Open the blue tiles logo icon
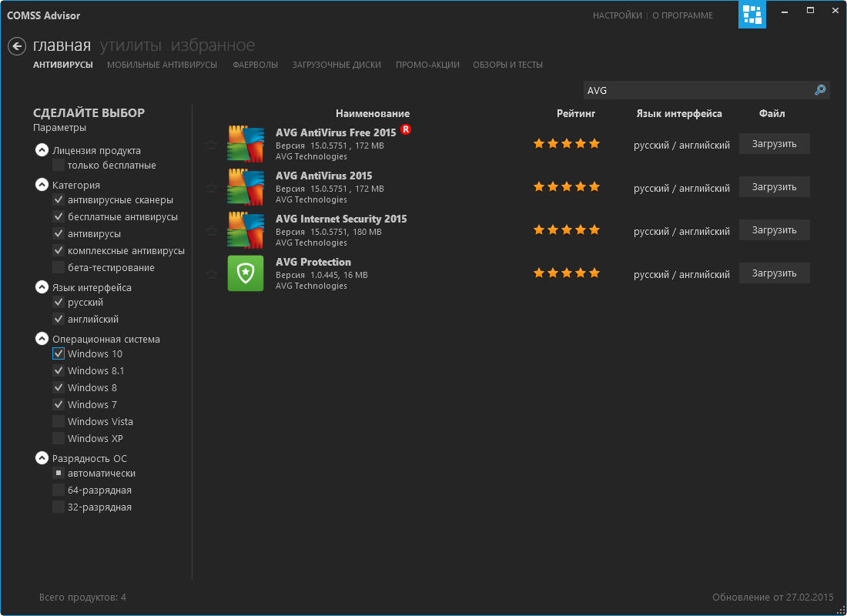The width and height of the screenshot is (847, 616). point(752,14)
